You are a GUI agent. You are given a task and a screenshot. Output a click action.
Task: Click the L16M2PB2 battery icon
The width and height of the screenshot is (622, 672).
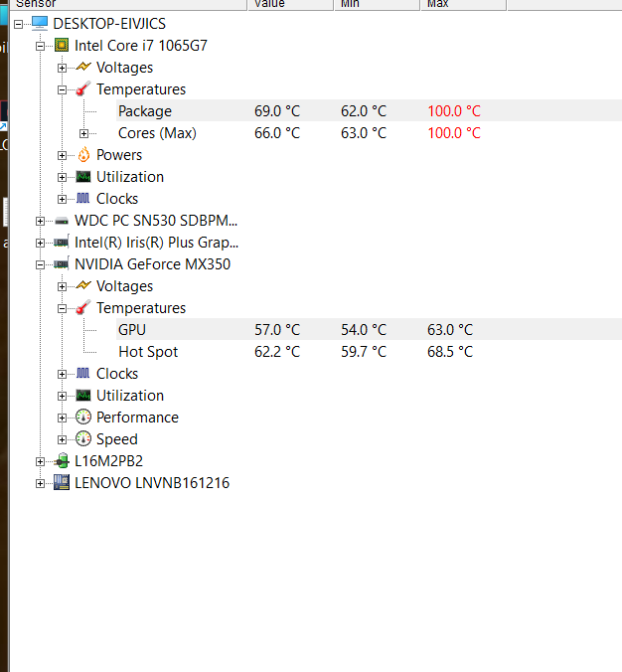click(62, 460)
